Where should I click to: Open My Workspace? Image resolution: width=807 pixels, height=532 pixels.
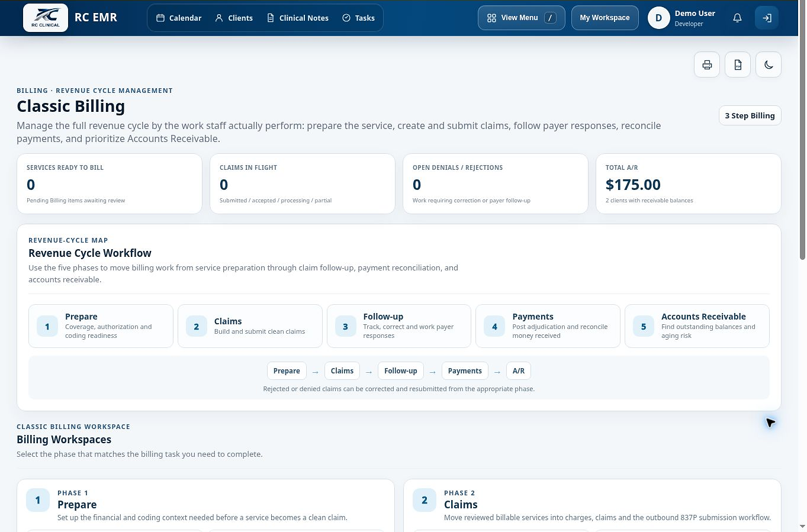tap(605, 18)
